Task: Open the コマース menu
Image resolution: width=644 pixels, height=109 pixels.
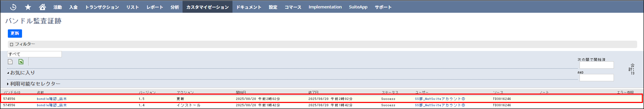Action: click(293, 7)
